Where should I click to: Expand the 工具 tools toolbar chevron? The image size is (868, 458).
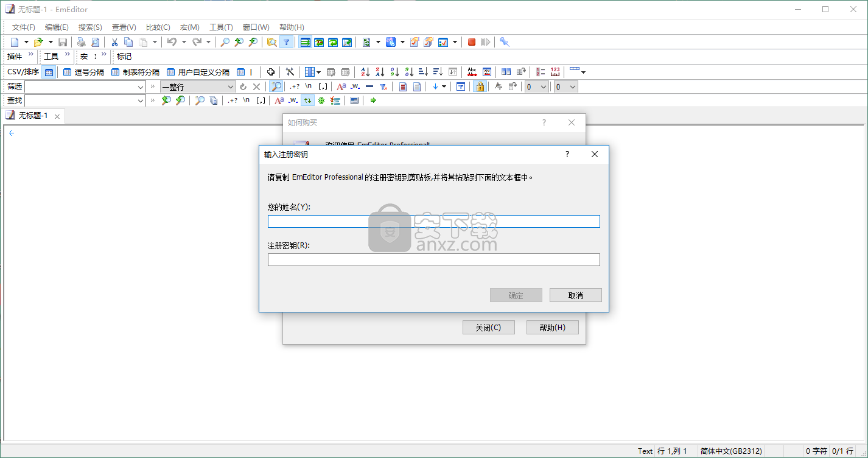point(68,55)
